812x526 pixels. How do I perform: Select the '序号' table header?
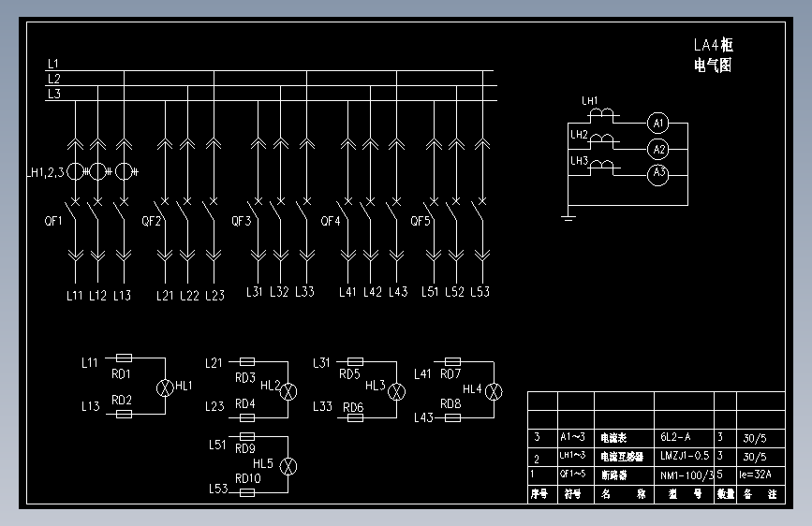tap(539, 494)
